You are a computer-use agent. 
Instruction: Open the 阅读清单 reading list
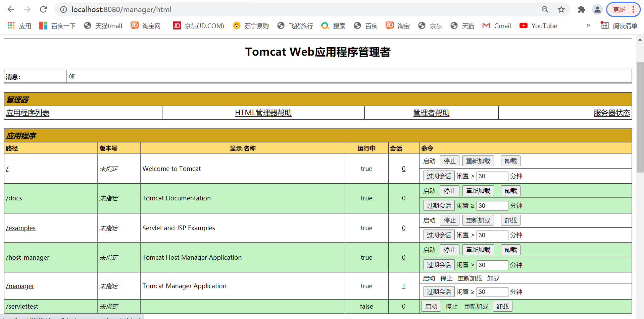pyautogui.click(x=619, y=26)
